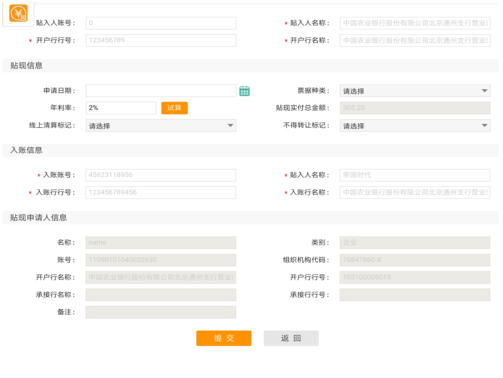
Task: Open the 线上清算标记 dropdown
Action: (x=161, y=126)
